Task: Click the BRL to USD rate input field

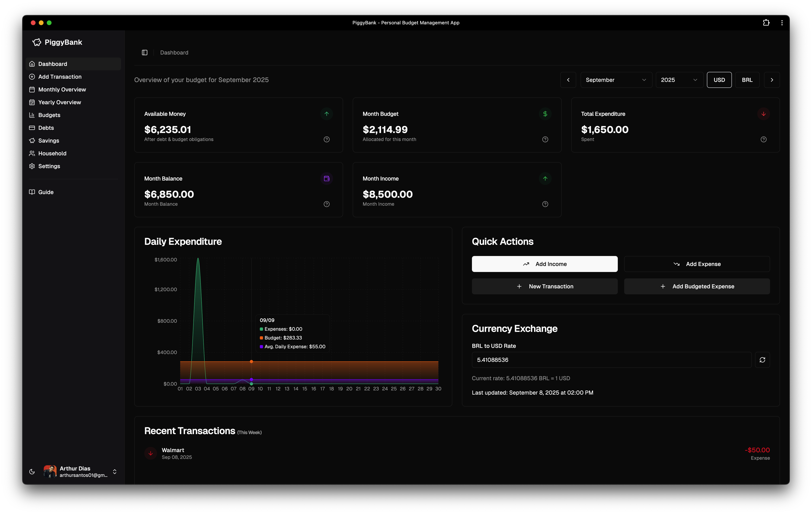Action: point(611,360)
